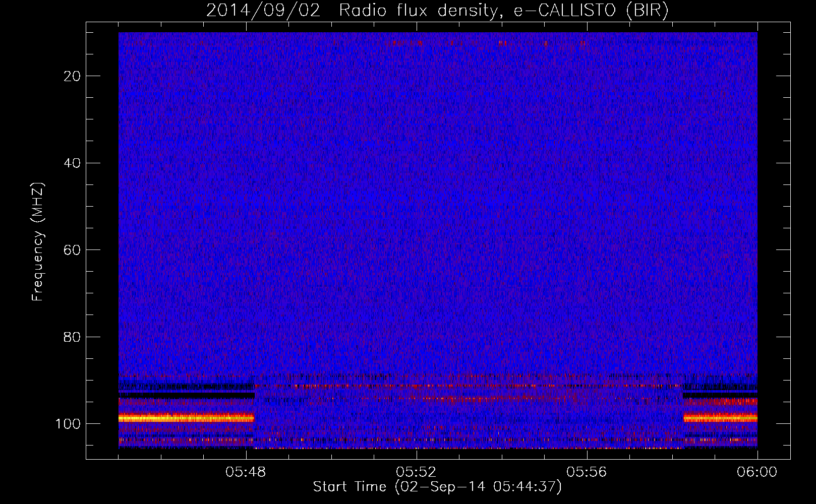Image resolution: width=816 pixels, height=504 pixels.
Task: Click the time tick label '05:56'
Action: (x=587, y=472)
